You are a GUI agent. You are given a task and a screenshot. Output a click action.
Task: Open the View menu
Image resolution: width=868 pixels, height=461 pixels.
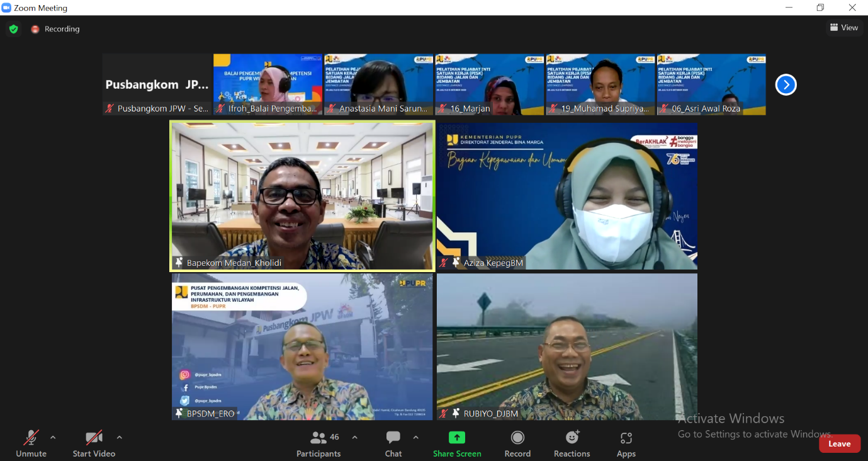coord(844,27)
